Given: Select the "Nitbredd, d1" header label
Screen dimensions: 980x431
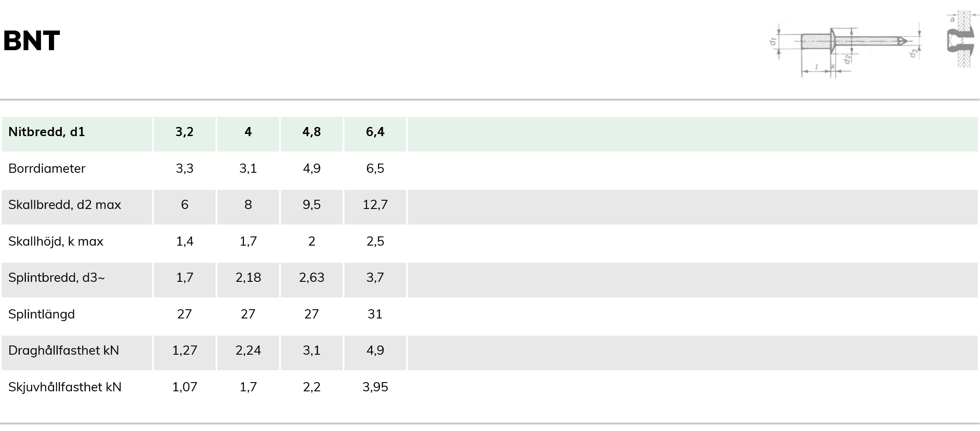Looking at the screenshot, I should tap(47, 132).
